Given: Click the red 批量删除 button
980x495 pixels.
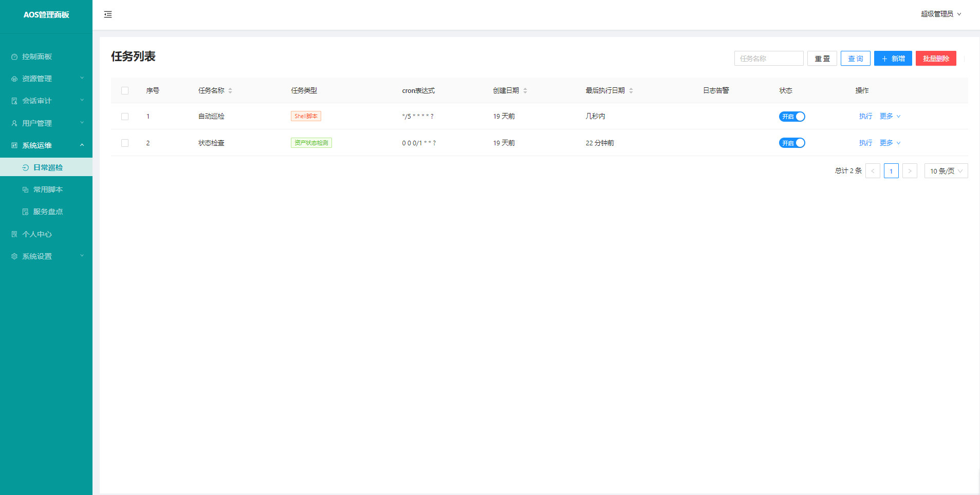Looking at the screenshot, I should pyautogui.click(x=935, y=59).
